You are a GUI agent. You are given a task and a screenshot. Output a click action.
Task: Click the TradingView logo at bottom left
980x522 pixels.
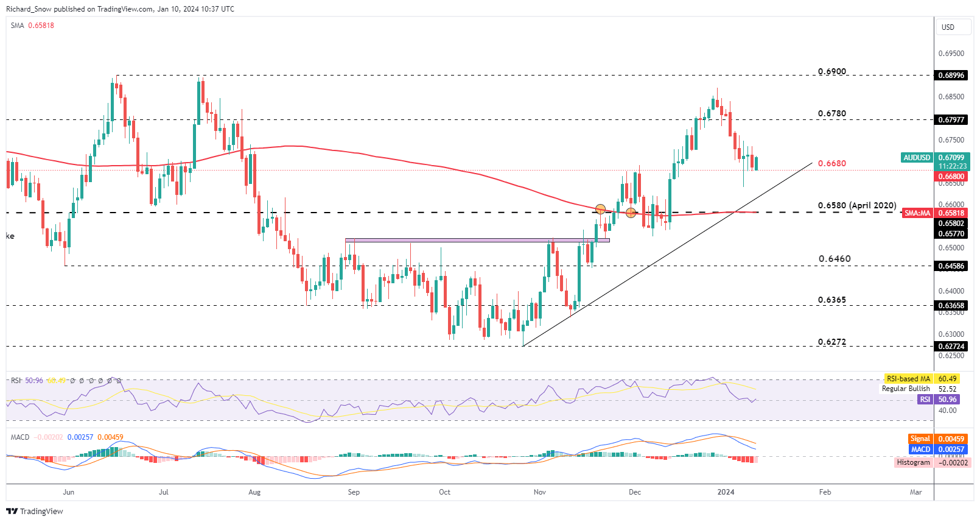pyautogui.click(x=35, y=511)
